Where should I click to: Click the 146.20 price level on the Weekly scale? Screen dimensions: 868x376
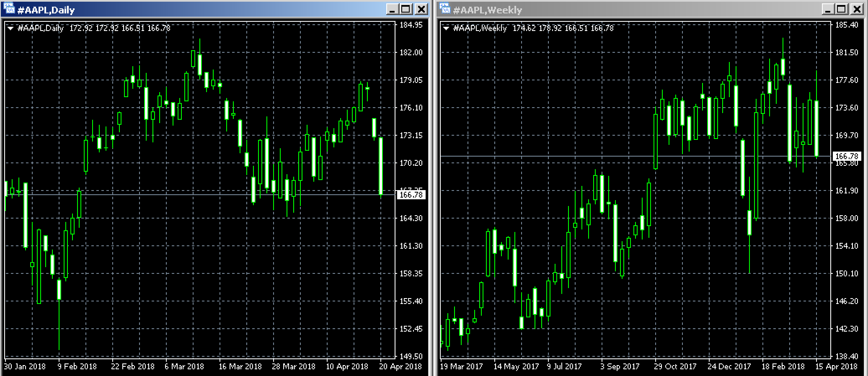[847, 301]
